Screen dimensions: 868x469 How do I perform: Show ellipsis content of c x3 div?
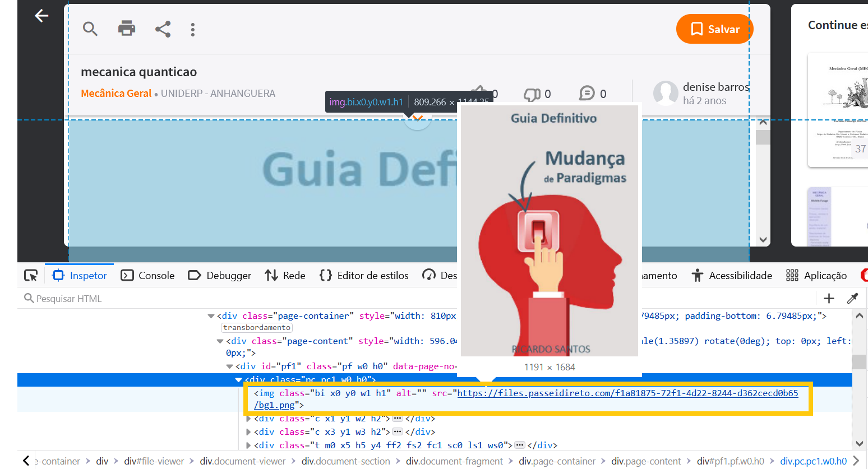tap(398, 432)
